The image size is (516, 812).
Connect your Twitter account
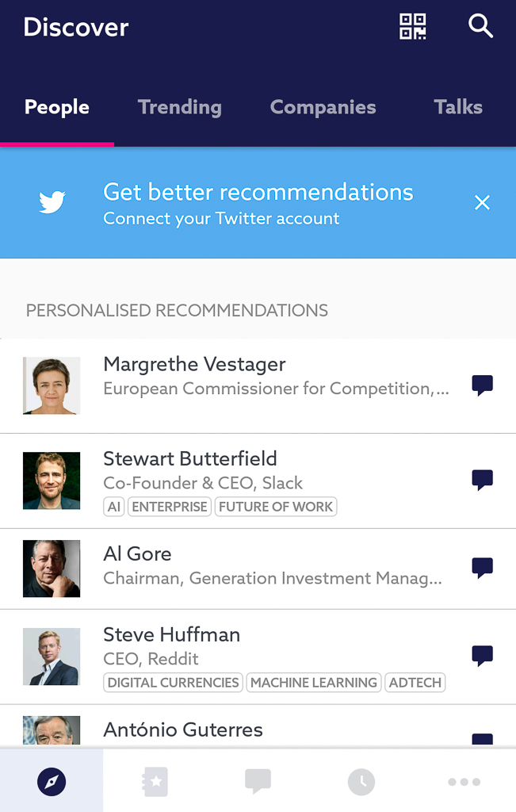click(x=258, y=204)
